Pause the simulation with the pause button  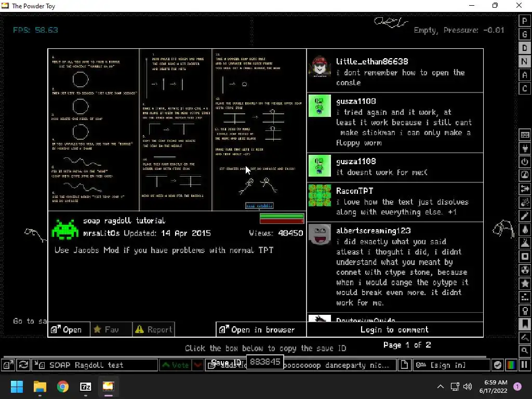525,365
